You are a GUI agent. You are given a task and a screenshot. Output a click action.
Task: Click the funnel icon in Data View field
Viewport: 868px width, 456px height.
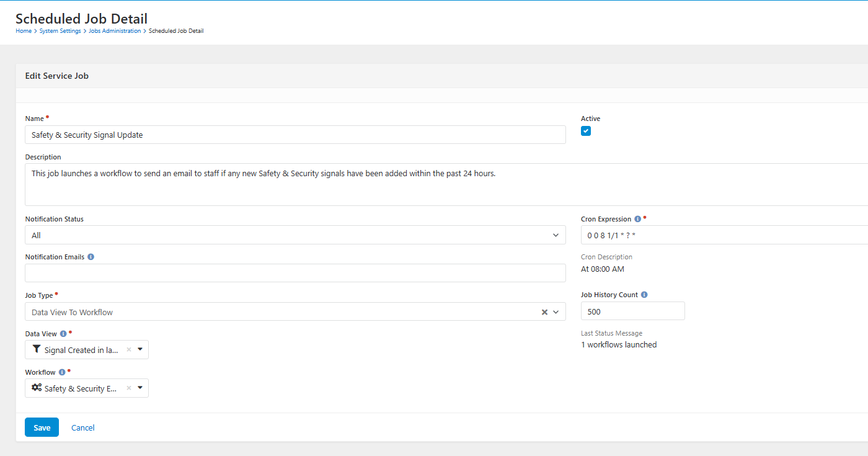pos(37,349)
